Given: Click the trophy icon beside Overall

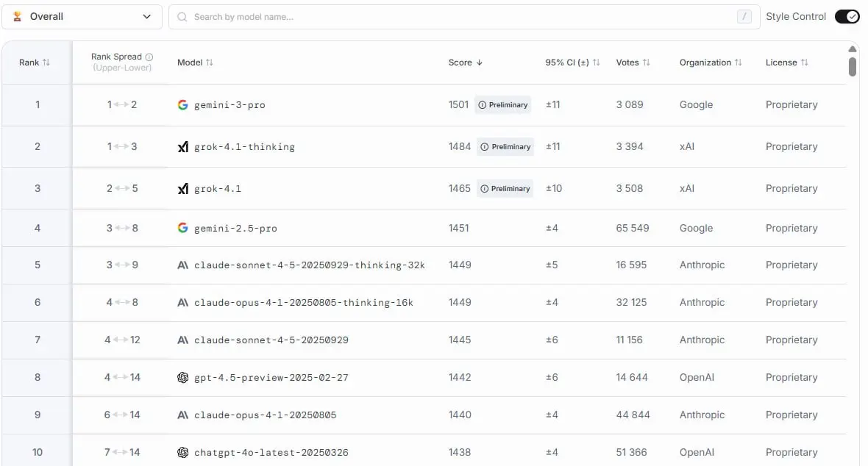Looking at the screenshot, I should pos(17,17).
